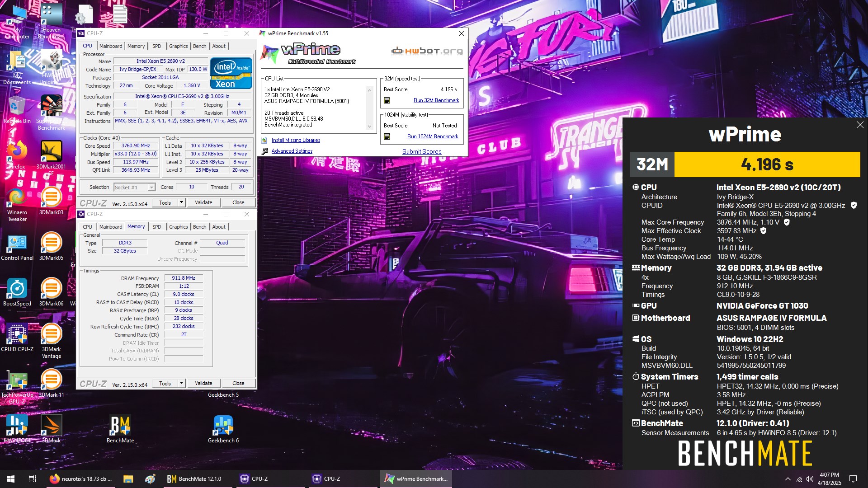868x488 pixels.
Task: Open HWiNFO64 desktop icon
Action: pos(17,429)
